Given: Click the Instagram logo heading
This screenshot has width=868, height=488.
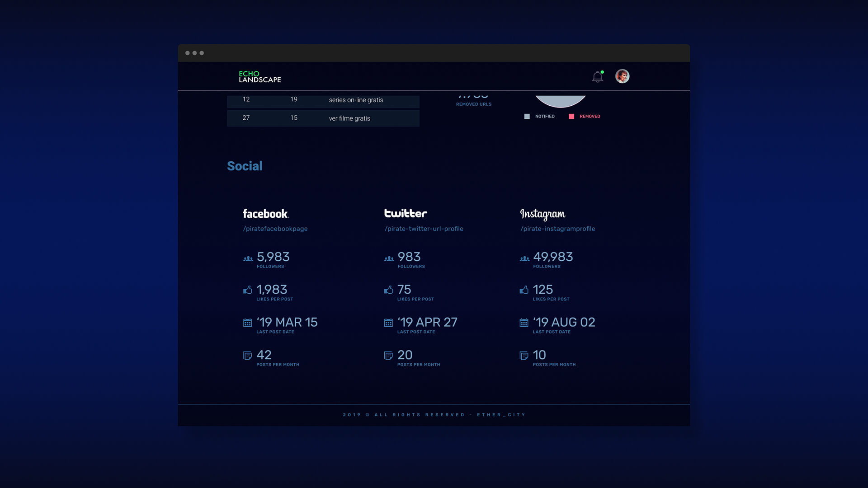Looking at the screenshot, I should click(542, 214).
